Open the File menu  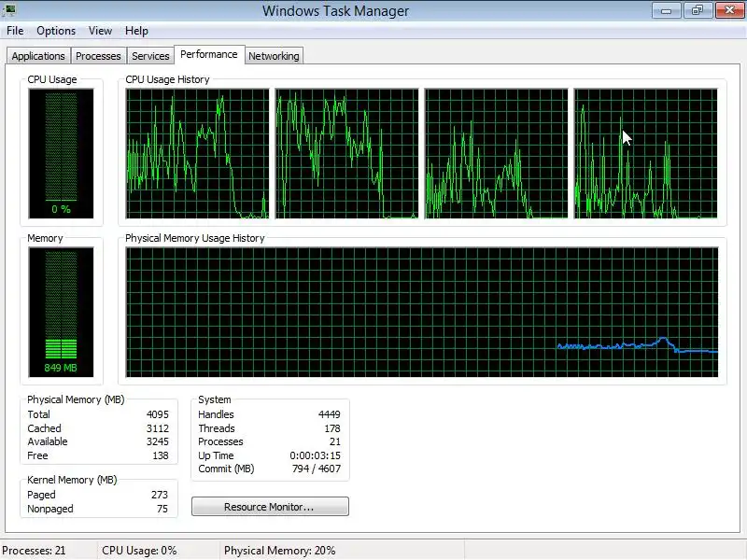[15, 31]
